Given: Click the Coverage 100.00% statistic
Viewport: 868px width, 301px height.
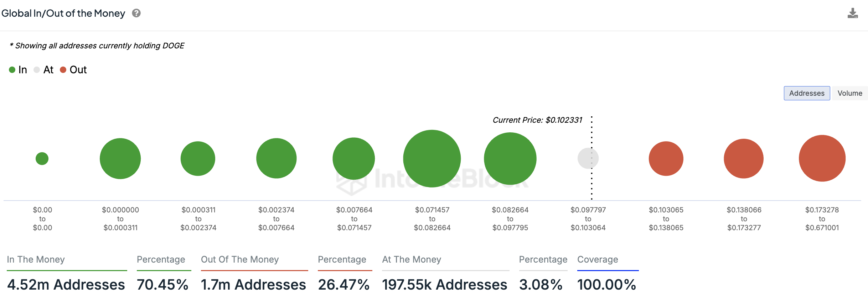Looking at the screenshot, I should [606, 284].
